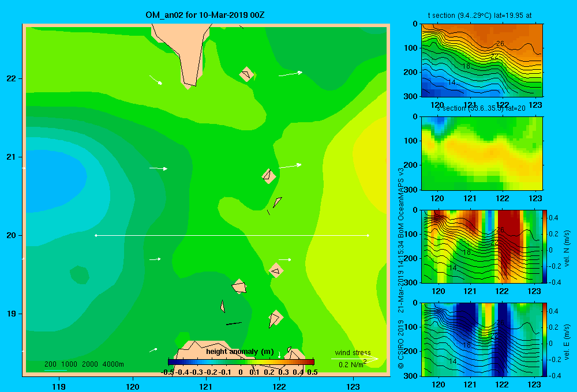Viewport: 577px width, 392px height.
Task: Click the '200 1000 2000 4000m' depth legend
Action: click(84, 364)
